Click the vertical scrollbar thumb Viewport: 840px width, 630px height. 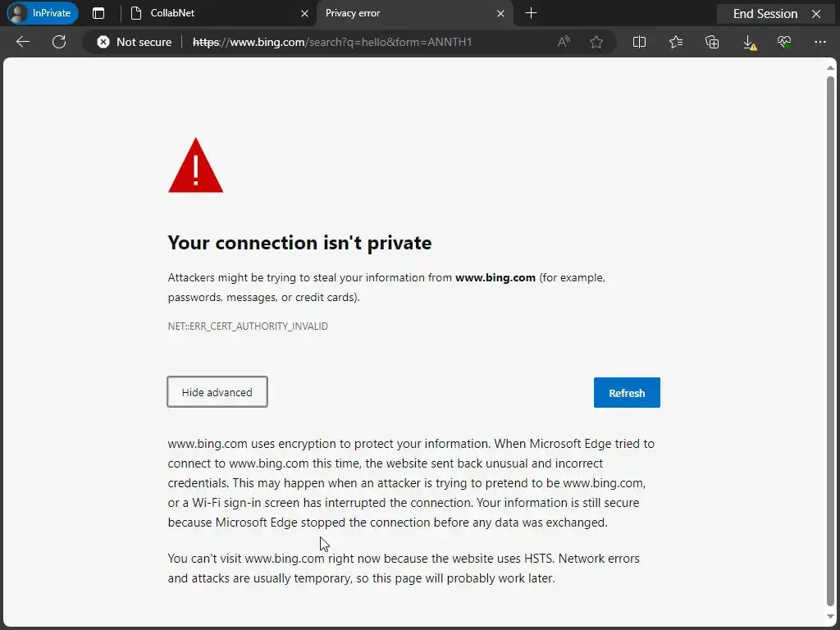pos(830,342)
